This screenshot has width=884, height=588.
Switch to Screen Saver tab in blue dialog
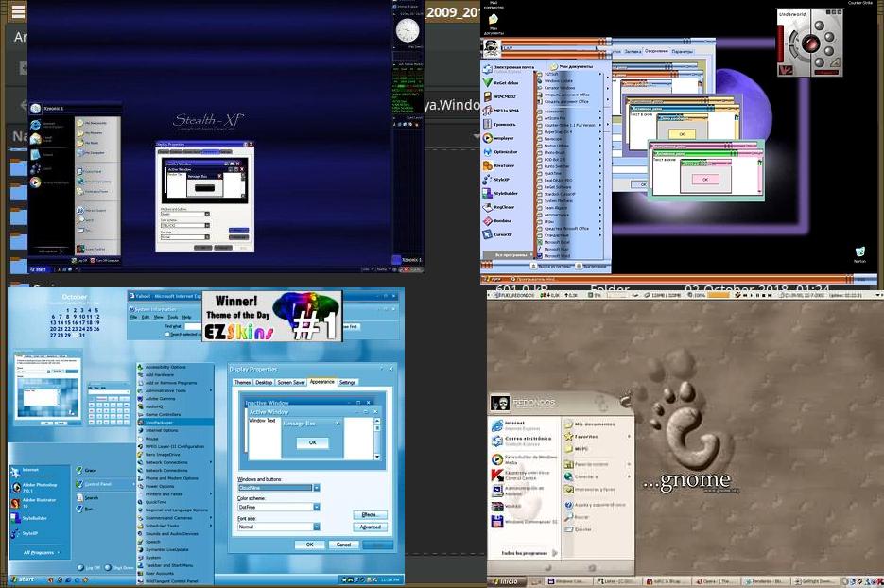(x=291, y=382)
